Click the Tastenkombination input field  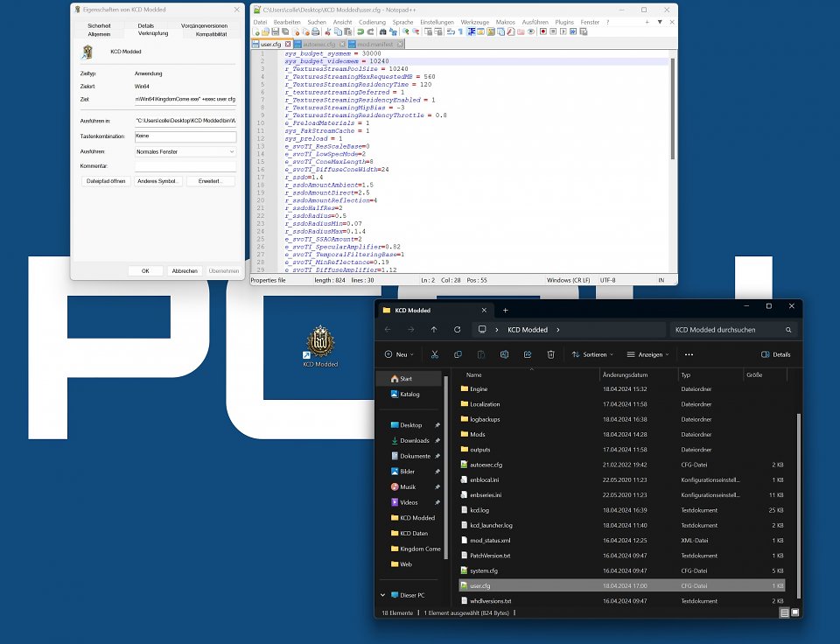pyautogui.click(x=185, y=136)
